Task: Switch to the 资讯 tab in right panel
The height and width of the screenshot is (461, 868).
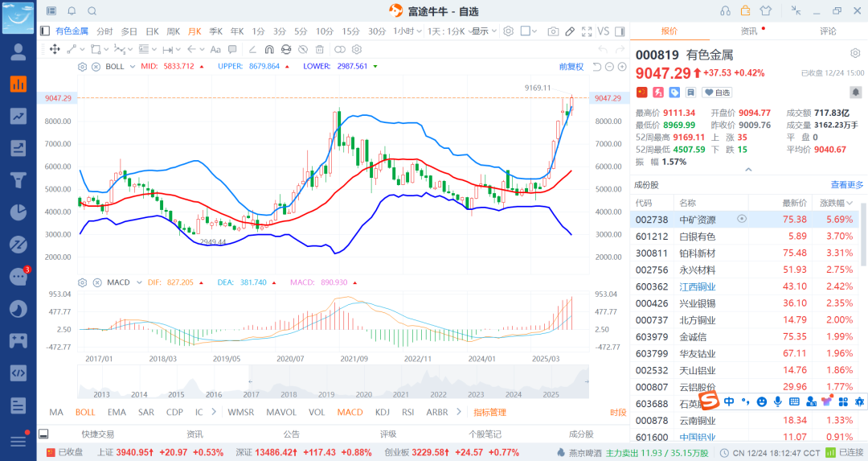Action: (748, 31)
